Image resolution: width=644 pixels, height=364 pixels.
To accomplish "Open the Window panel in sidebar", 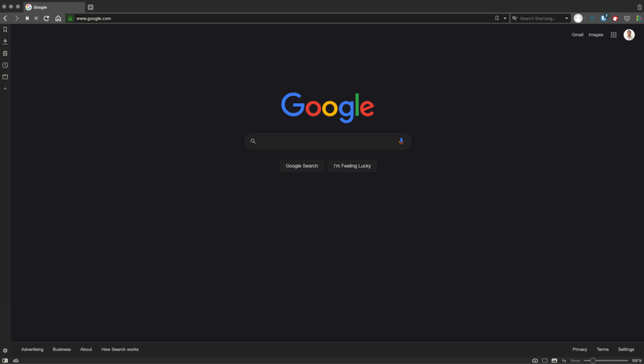I will click(x=5, y=77).
